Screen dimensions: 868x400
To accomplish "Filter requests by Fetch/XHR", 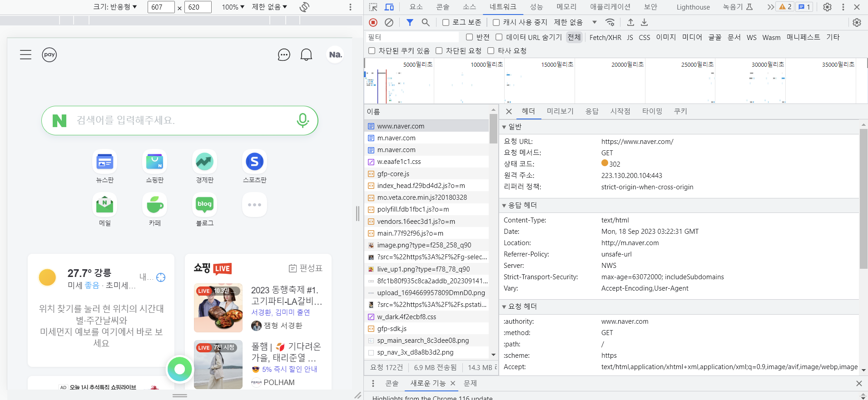I will coord(605,37).
